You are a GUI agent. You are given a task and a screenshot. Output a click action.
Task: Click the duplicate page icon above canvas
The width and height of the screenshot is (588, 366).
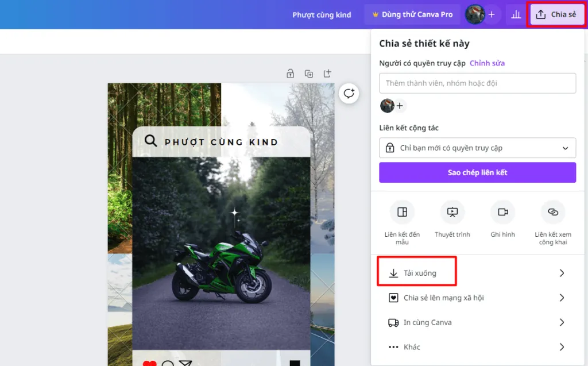[308, 74]
